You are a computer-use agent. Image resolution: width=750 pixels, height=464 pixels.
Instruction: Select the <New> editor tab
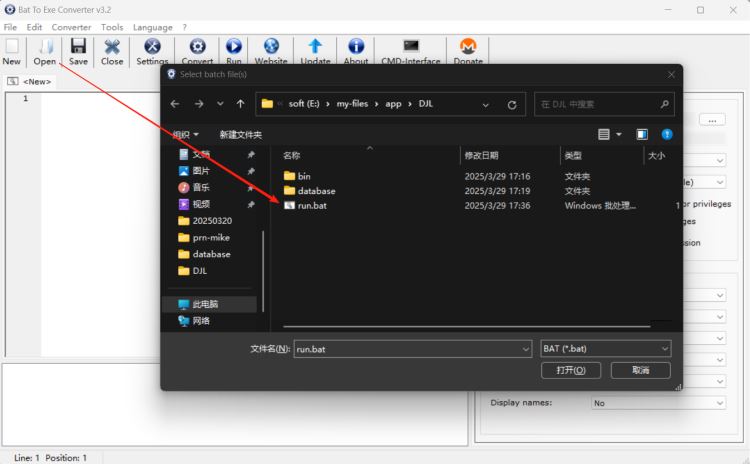click(29, 82)
